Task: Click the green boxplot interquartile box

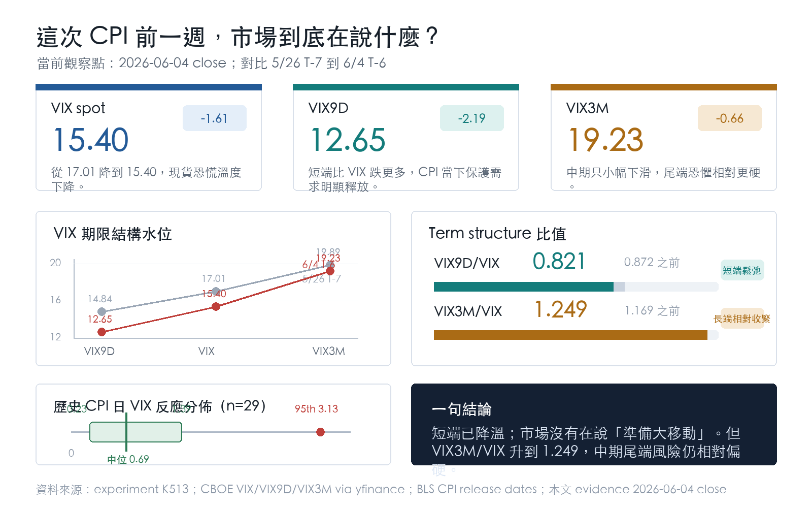Action: click(x=136, y=432)
